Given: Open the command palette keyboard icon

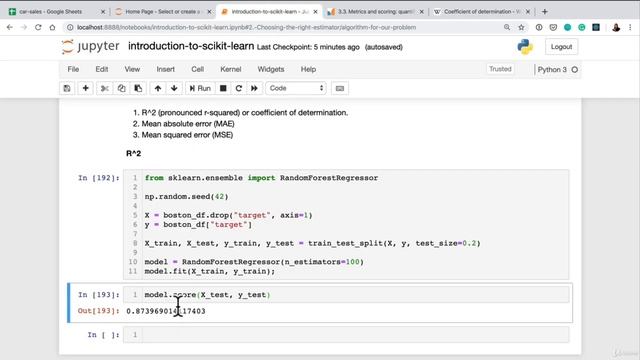Looking at the screenshot, I should click(x=340, y=88).
